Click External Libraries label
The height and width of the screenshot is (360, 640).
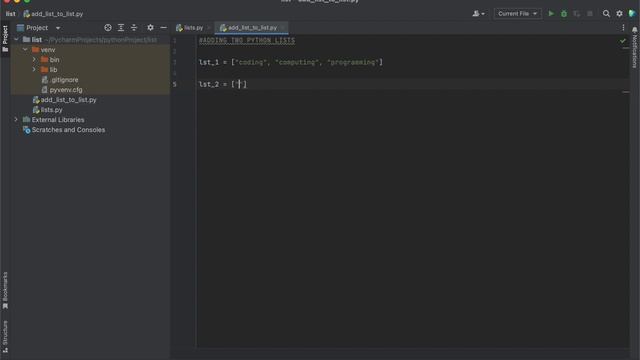click(58, 120)
